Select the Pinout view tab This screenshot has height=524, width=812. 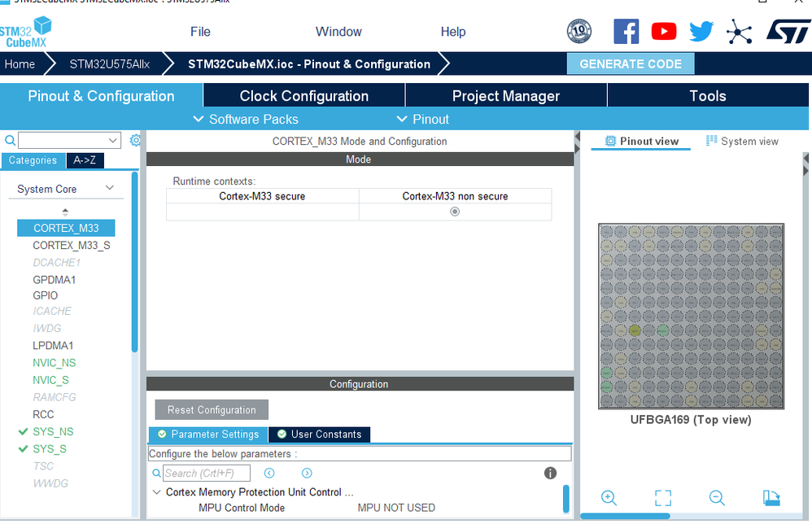(x=641, y=141)
